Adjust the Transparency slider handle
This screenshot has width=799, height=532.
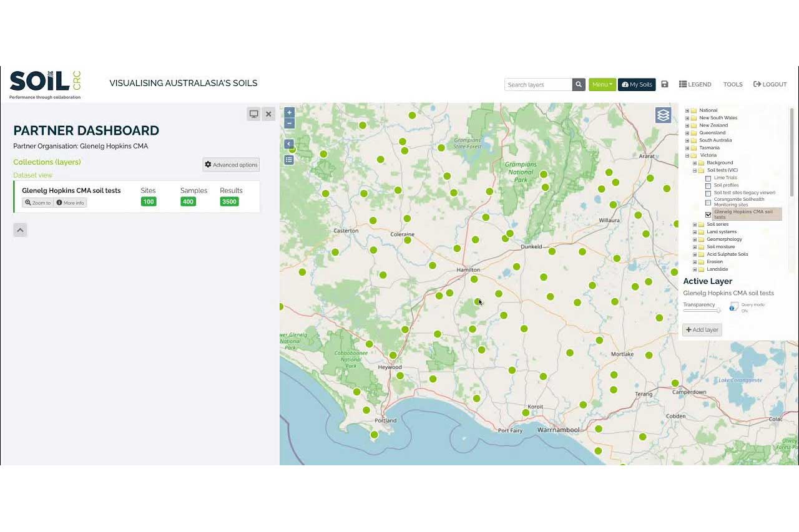point(718,311)
